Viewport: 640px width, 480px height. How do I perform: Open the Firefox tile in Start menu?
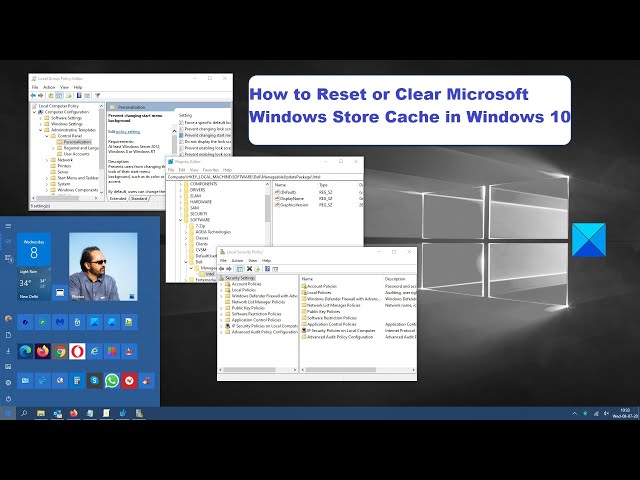[42, 351]
